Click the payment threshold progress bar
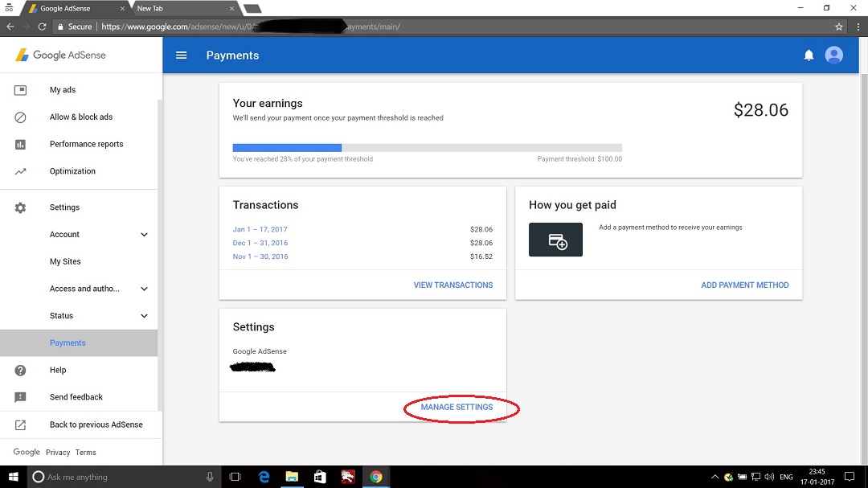The width and height of the screenshot is (868, 488). pos(428,148)
